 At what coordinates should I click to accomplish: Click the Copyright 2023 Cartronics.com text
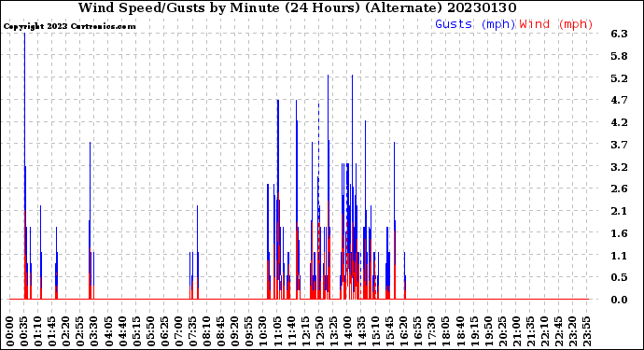[69, 26]
